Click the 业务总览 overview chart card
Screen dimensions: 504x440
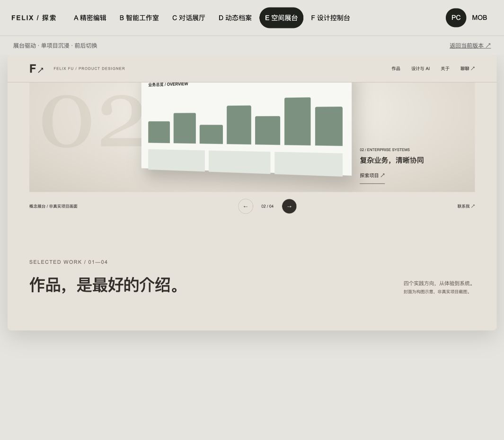pos(247,129)
